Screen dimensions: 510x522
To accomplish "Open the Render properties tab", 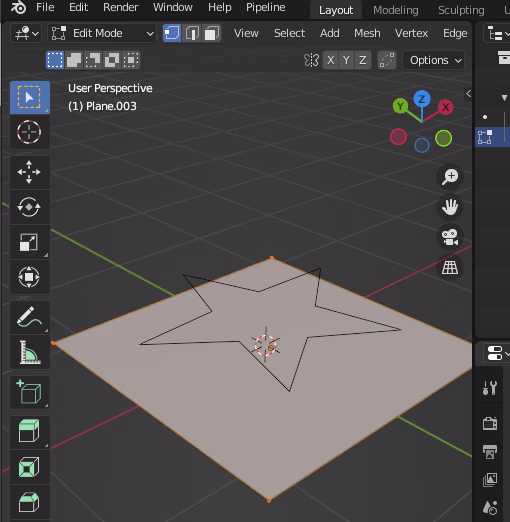I will pos(490,424).
